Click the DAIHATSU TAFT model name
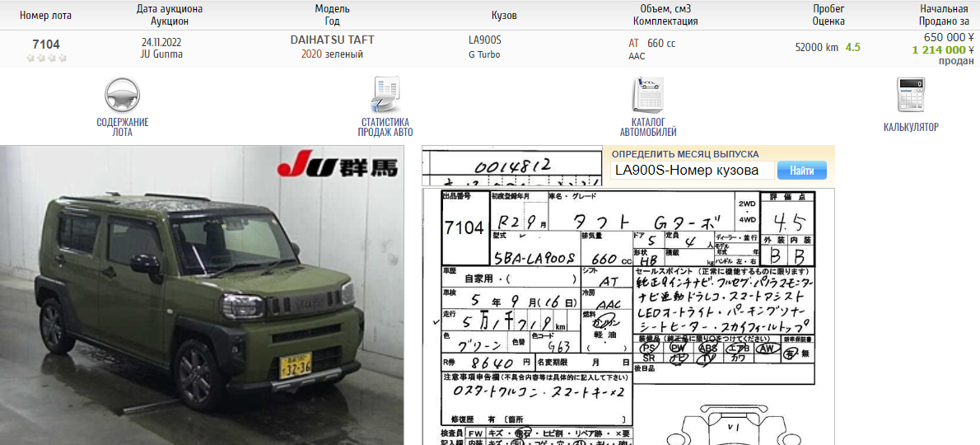Screen dimensions: 980x445 pos(332,40)
